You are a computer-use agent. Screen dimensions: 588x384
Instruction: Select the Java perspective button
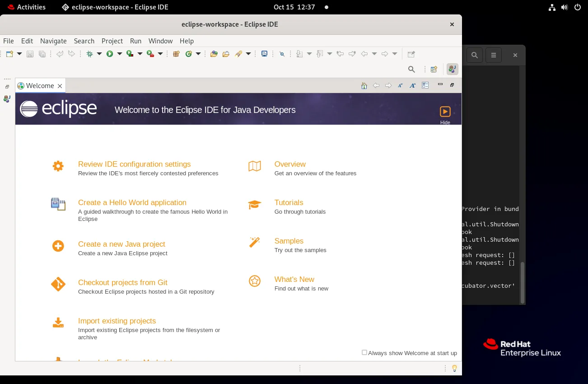452,69
